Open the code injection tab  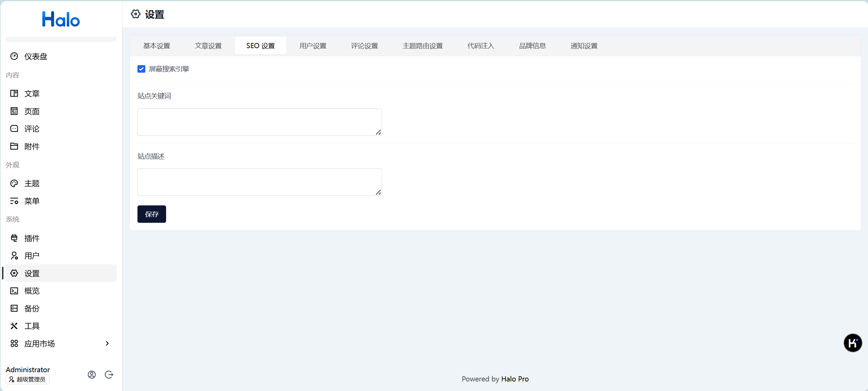pos(481,46)
